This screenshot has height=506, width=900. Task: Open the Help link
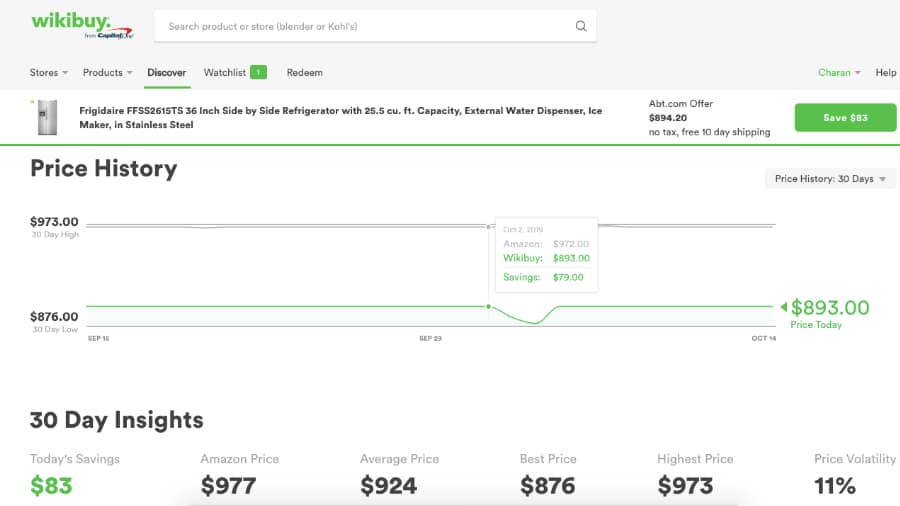(x=885, y=73)
